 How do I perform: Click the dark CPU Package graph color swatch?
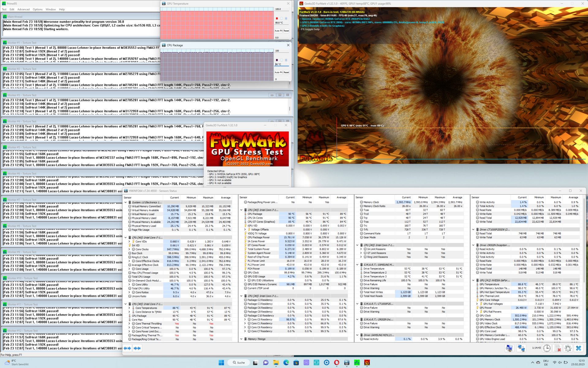[277, 60]
